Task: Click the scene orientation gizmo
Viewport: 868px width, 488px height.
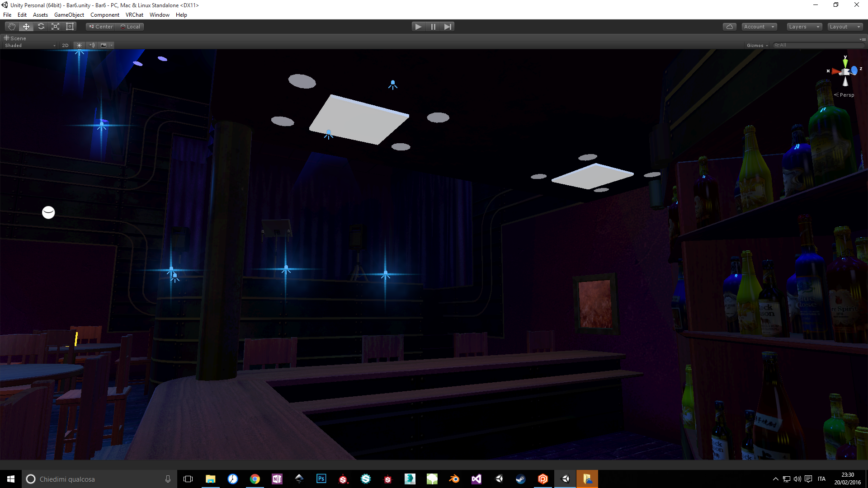Action: [845, 71]
